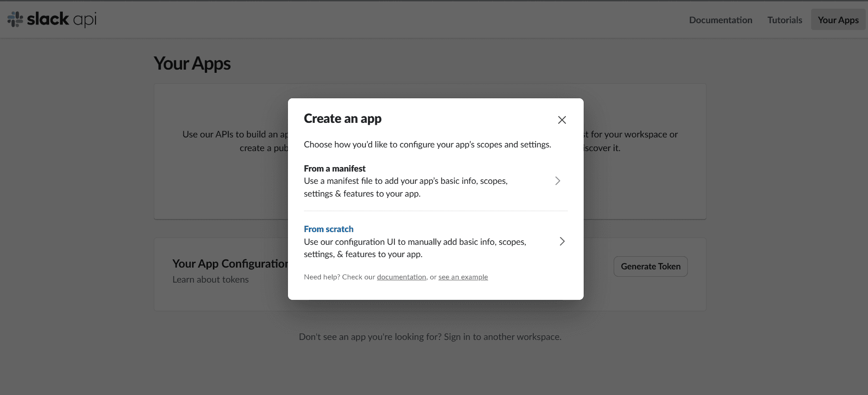This screenshot has height=395, width=868.
Task: Expand the From a manifest chevron arrow
Action: (x=557, y=181)
